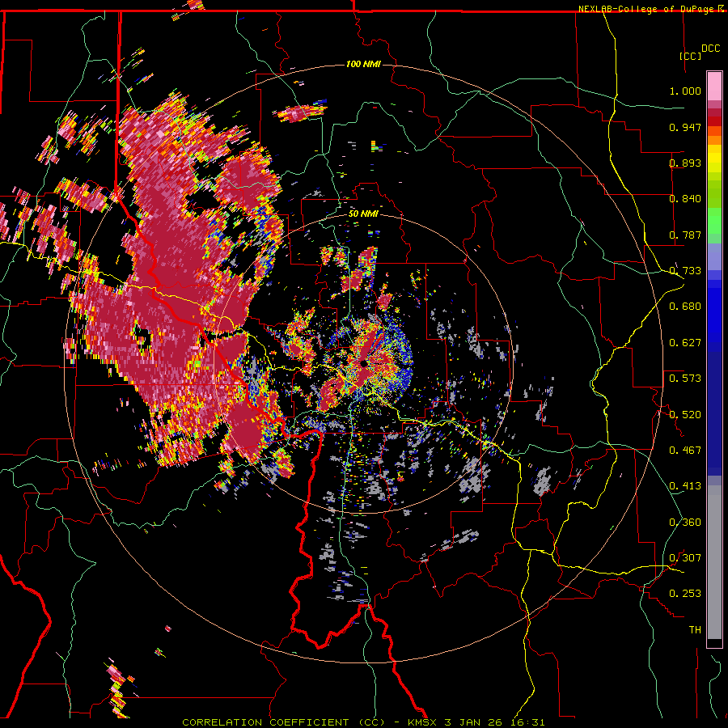Image resolution: width=728 pixels, height=728 pixels.
Task: Click the 0.840 scale value
Action: (685, 199)
